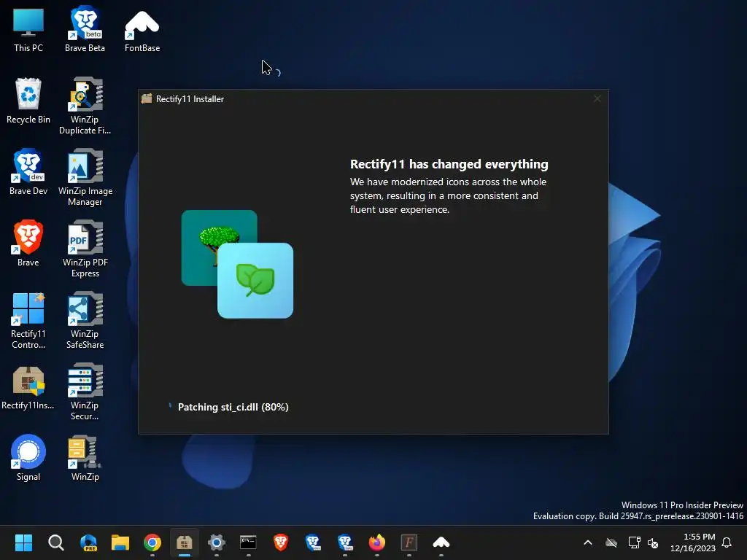Open OneDrive cloud tray icon
This screenshot has height=560, width=747.
click(x=611, y=542)
